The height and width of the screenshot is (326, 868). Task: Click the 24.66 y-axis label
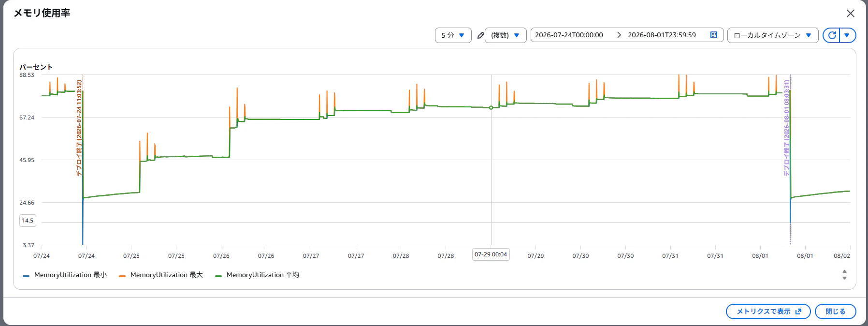coord(27,203)
